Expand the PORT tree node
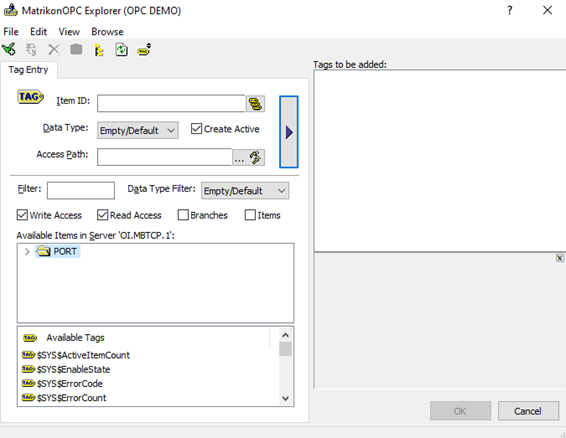Screen dimensions: 566x438 (x=27, y=251)
